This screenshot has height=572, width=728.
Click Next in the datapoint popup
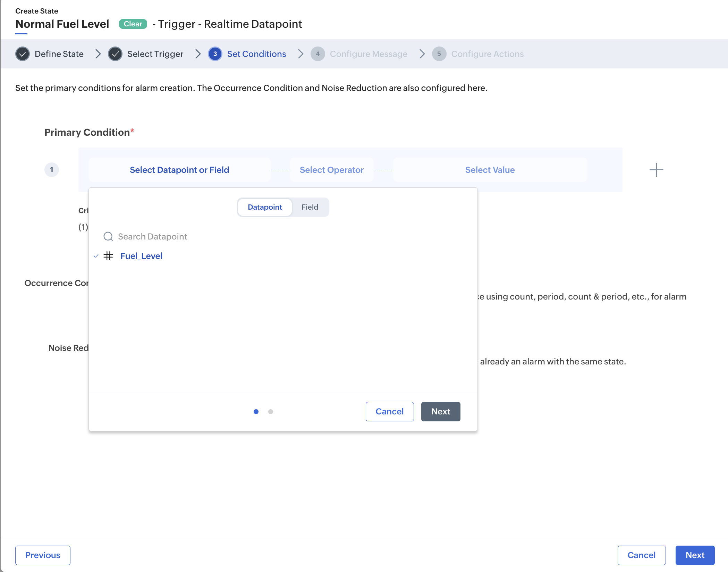(x=441, y=412)
